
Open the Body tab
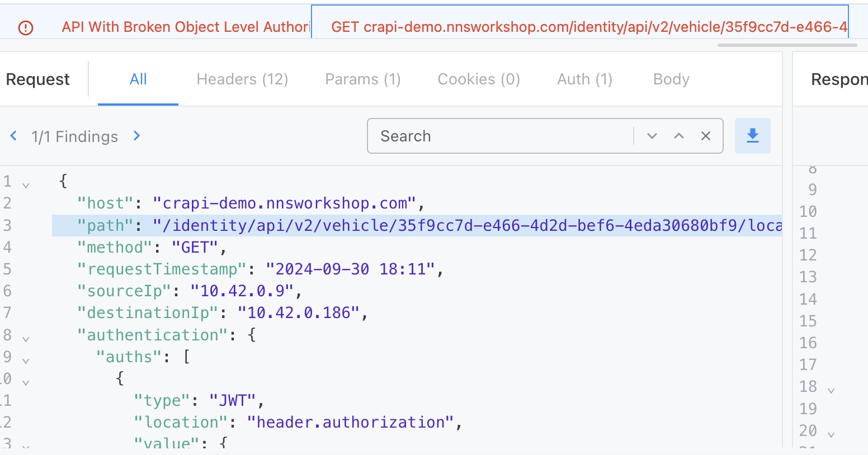(x=671, y=79)
